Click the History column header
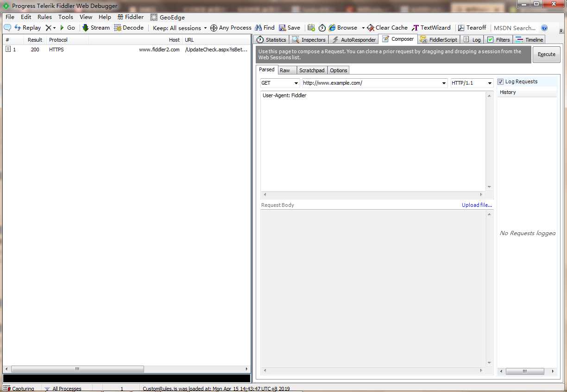 point(527,92)
